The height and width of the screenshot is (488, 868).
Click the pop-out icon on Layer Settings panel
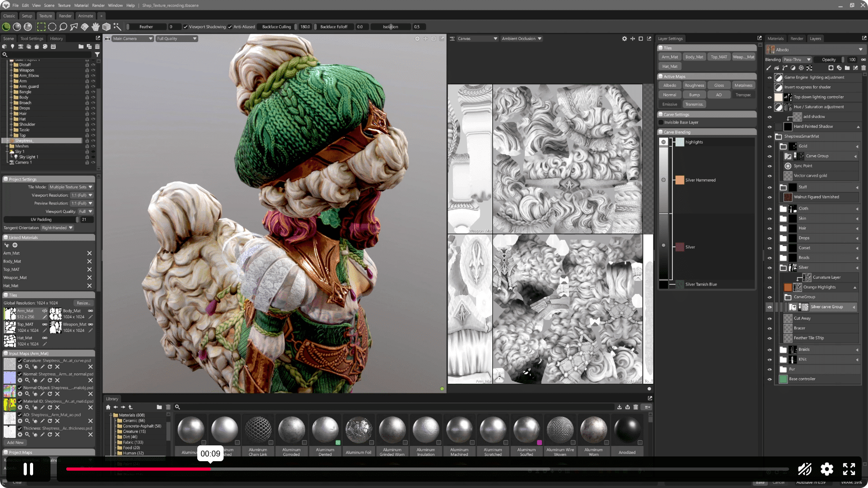(x=759, y=38)
